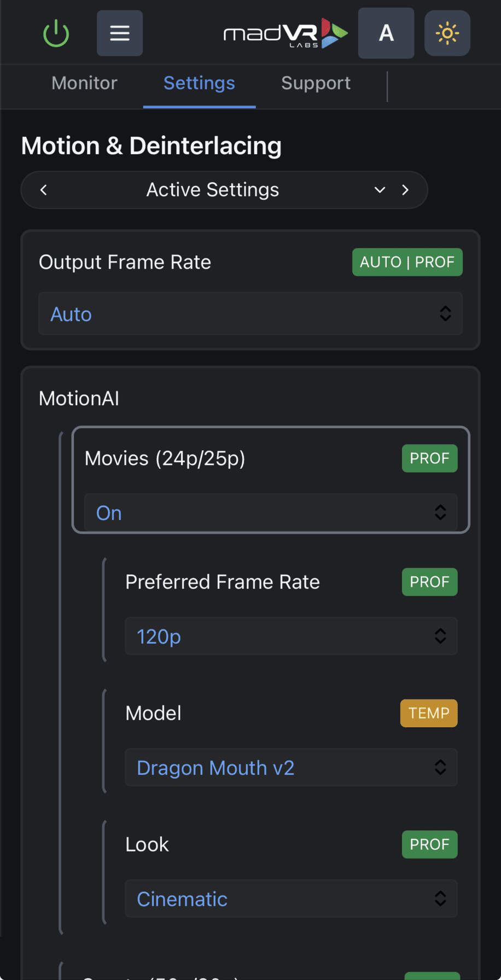Click the TEMP badge next to Model

pyautogui.click(x=429, y=713)
